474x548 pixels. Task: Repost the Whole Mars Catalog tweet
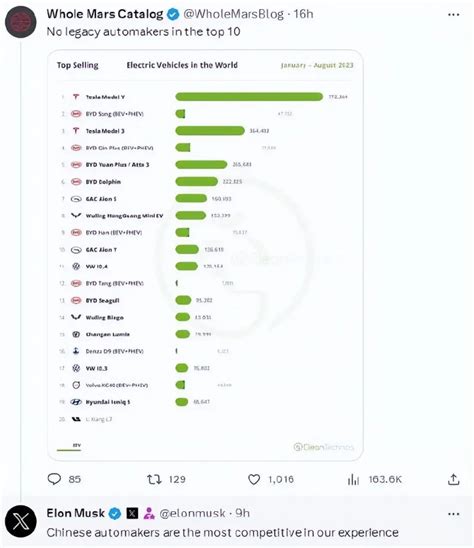166,479
